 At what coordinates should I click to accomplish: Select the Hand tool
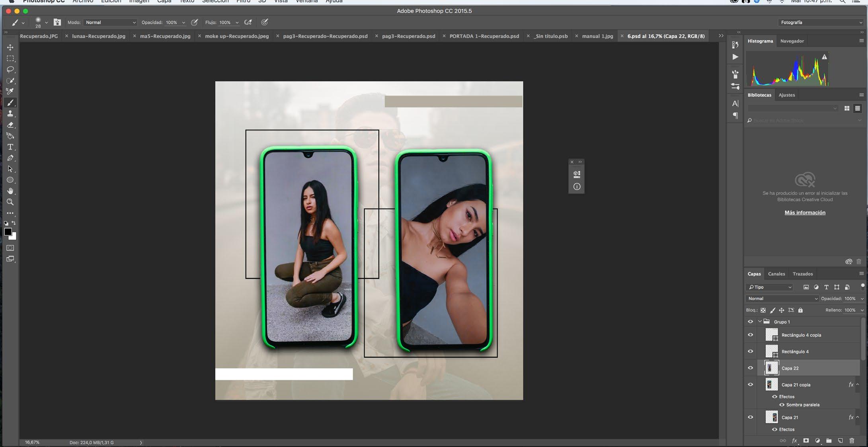(x=10, y=191)
